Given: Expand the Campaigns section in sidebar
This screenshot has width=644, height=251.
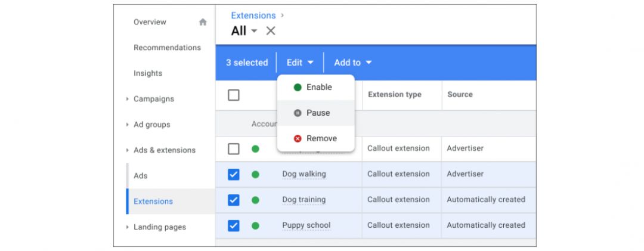Looking at the screenshot, I should [x=128, y=99].
